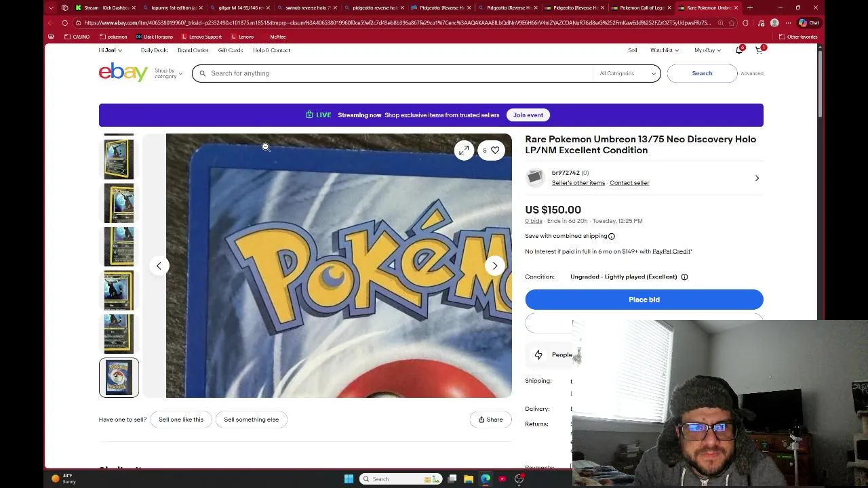Open browser extensions icon

pos(745,23)
